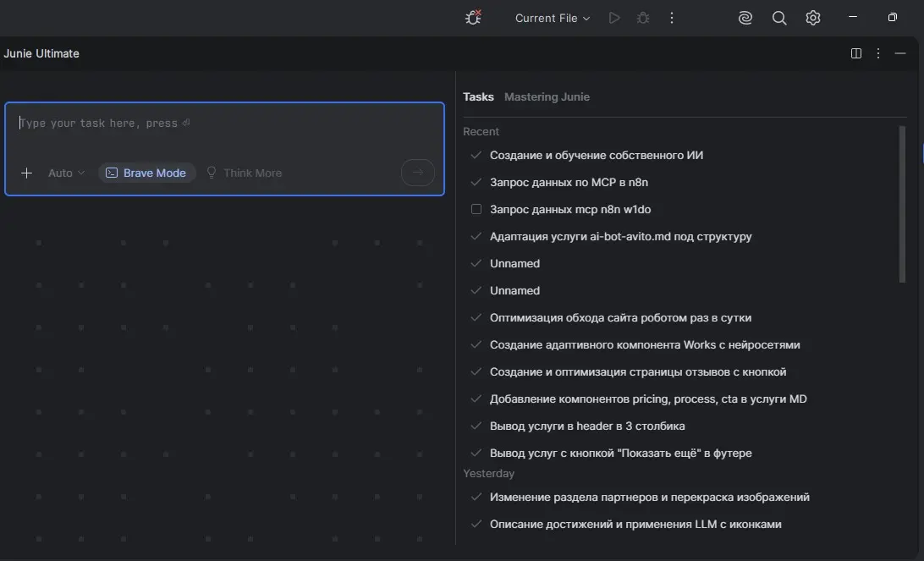The image size is (924, 561).
Task: Restore the IDE window size
Action: coord(892,17)
